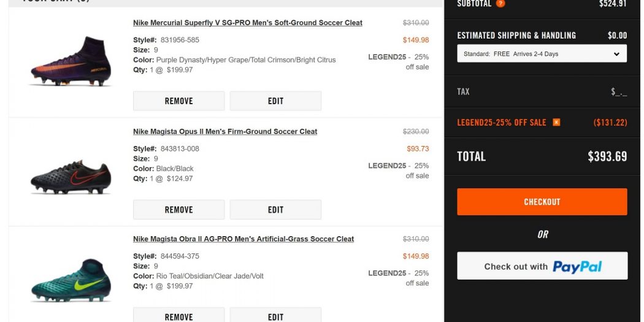Click the purple Mercurial Superfly cleat thumbnail
644x322 pixels.
click(71, 61)
